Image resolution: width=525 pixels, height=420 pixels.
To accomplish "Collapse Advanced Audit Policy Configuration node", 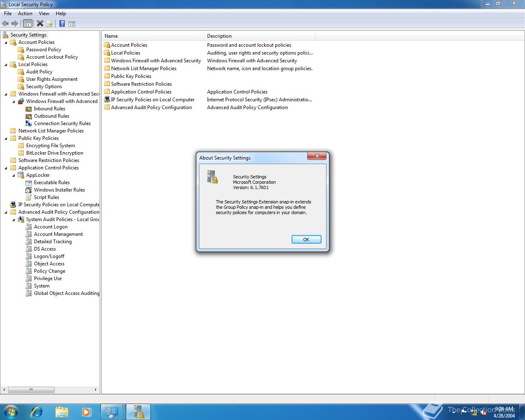I will 6,212.
